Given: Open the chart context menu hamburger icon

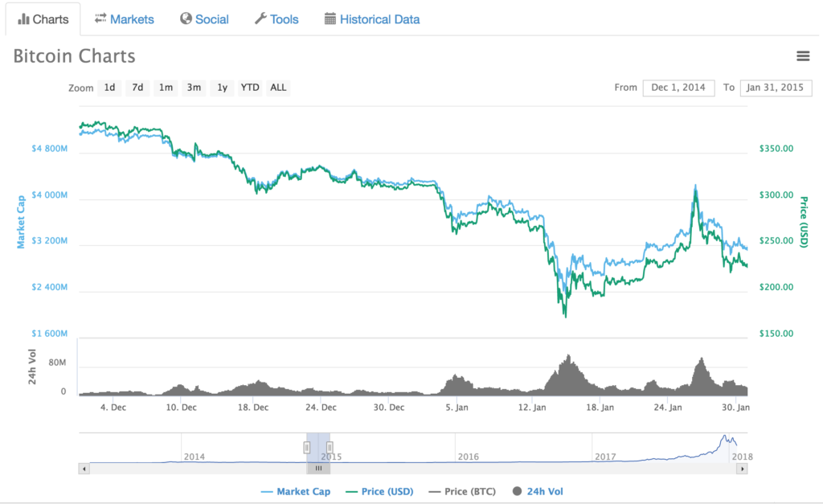Looking at the screenshot, I should [x=803, y=55].
